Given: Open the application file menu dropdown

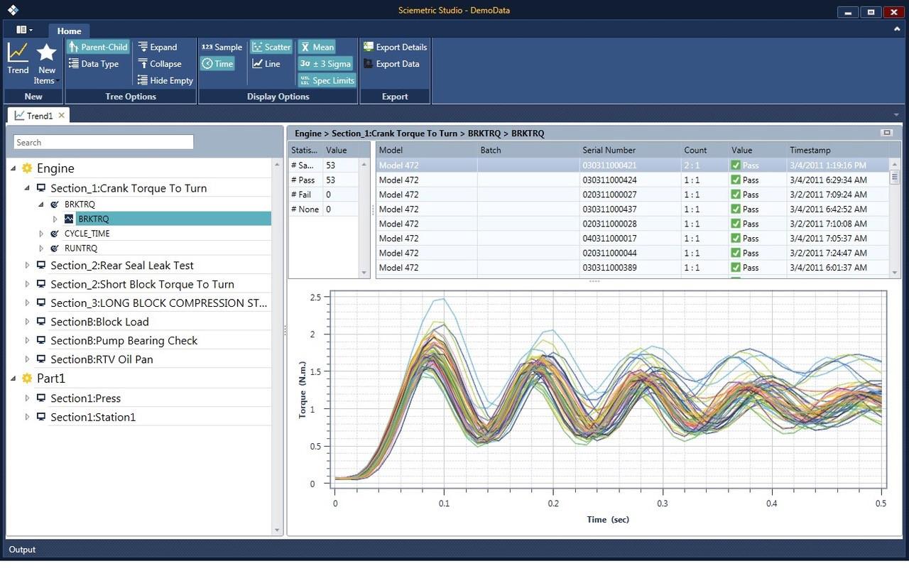Looking at the screenshot, I should [24, 30].
